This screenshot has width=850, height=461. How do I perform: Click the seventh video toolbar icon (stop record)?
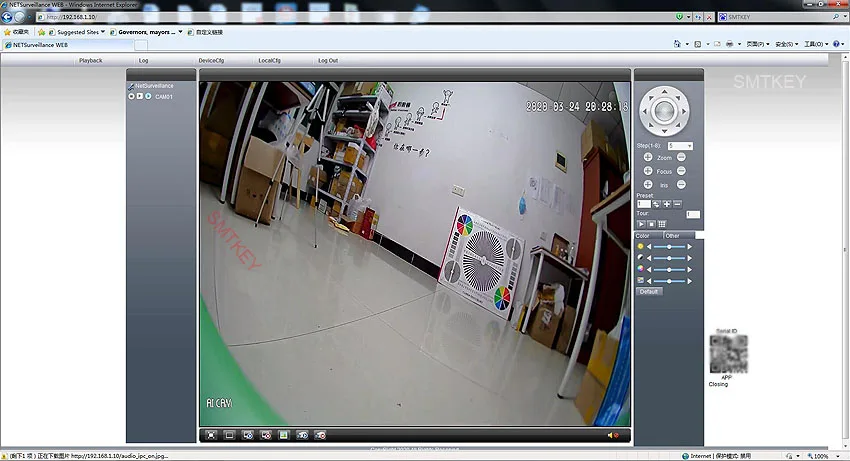pyautogui.click(x=320, y=435)
